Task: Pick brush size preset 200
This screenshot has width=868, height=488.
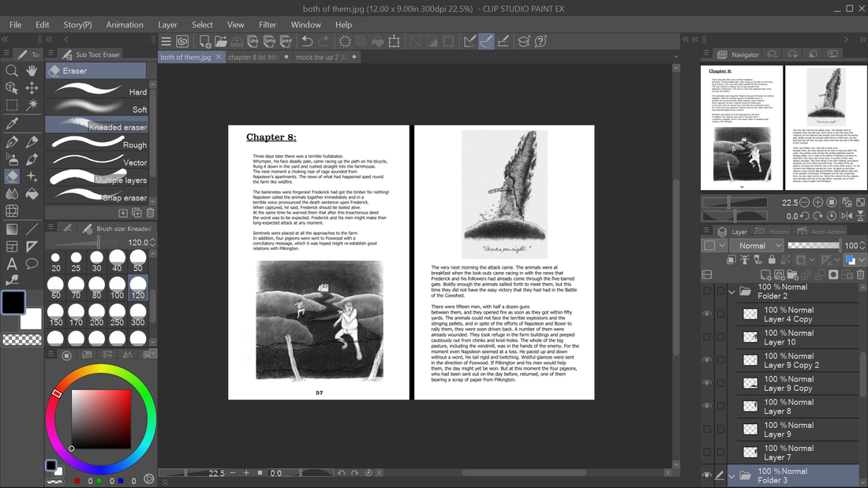Action: click(97, 315)
